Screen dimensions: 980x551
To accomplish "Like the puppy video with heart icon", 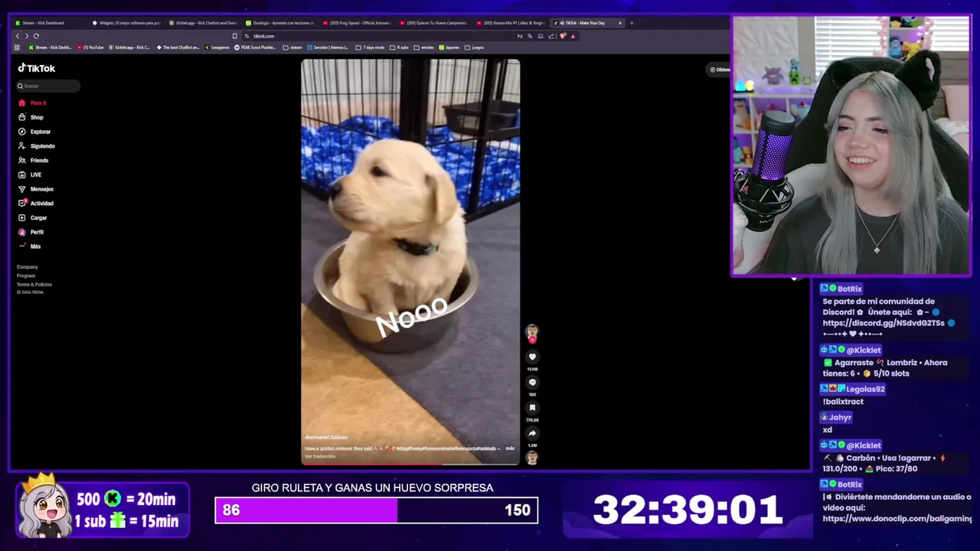I will coord(532,357).
